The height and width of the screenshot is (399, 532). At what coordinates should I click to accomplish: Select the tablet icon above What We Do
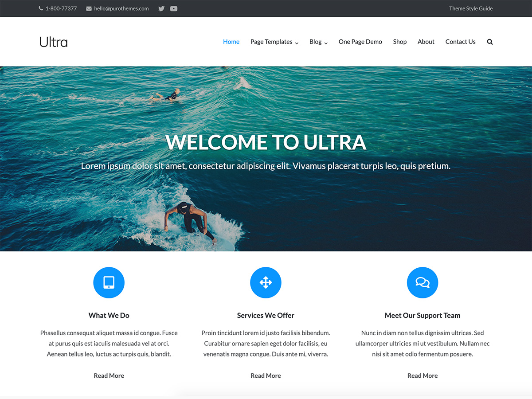tap(109, 282)
